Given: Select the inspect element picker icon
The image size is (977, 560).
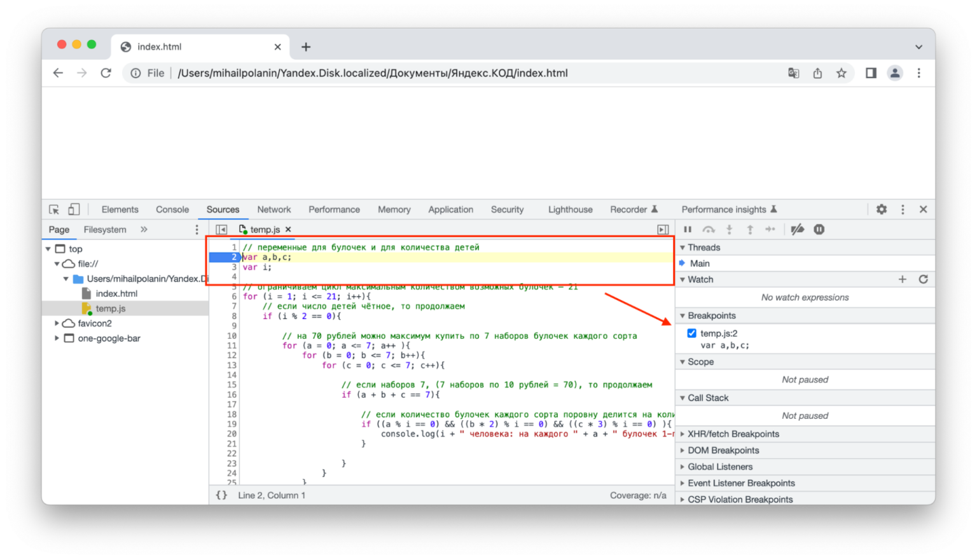Looking at the screenshot, I should click(54, 209).
